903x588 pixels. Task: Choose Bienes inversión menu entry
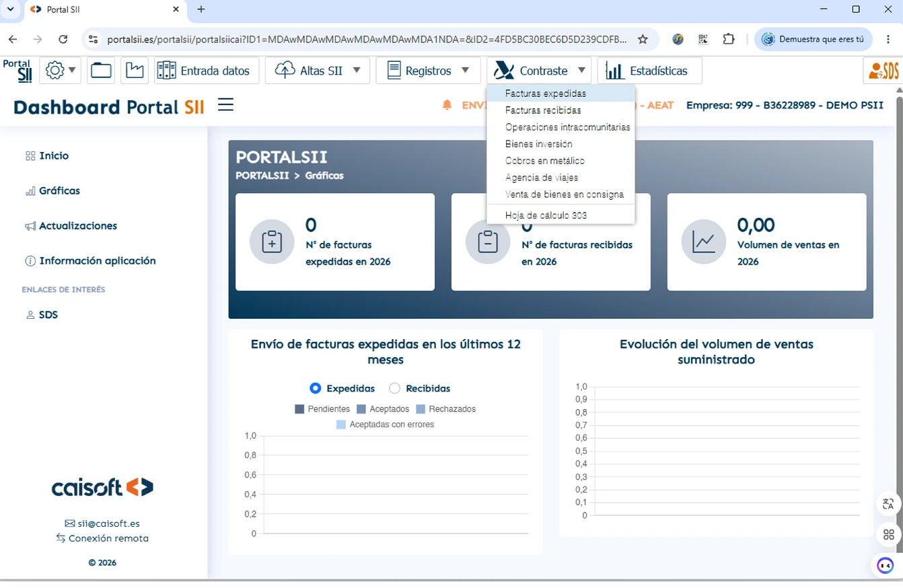tap(561, 144)
